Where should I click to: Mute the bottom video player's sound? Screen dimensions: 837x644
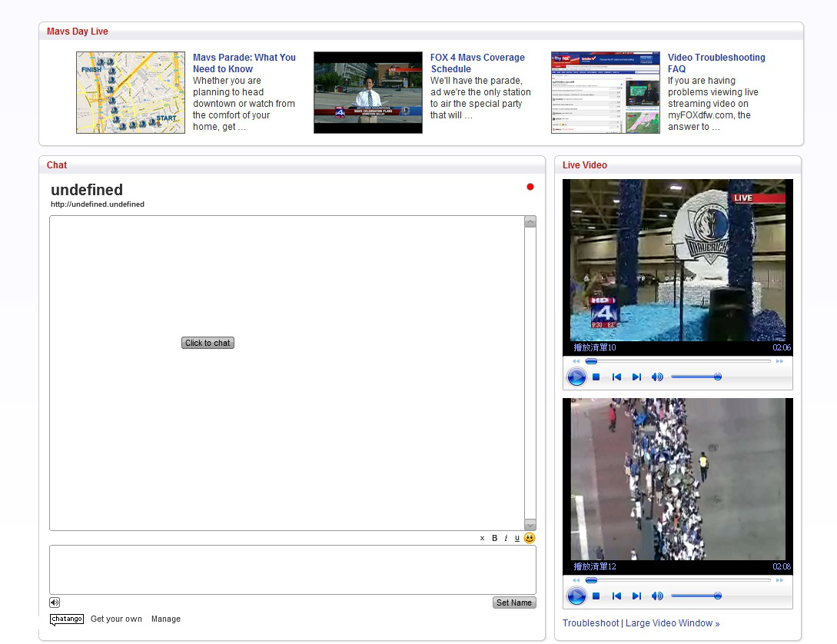pyautogui.click(x=657, y=596)
